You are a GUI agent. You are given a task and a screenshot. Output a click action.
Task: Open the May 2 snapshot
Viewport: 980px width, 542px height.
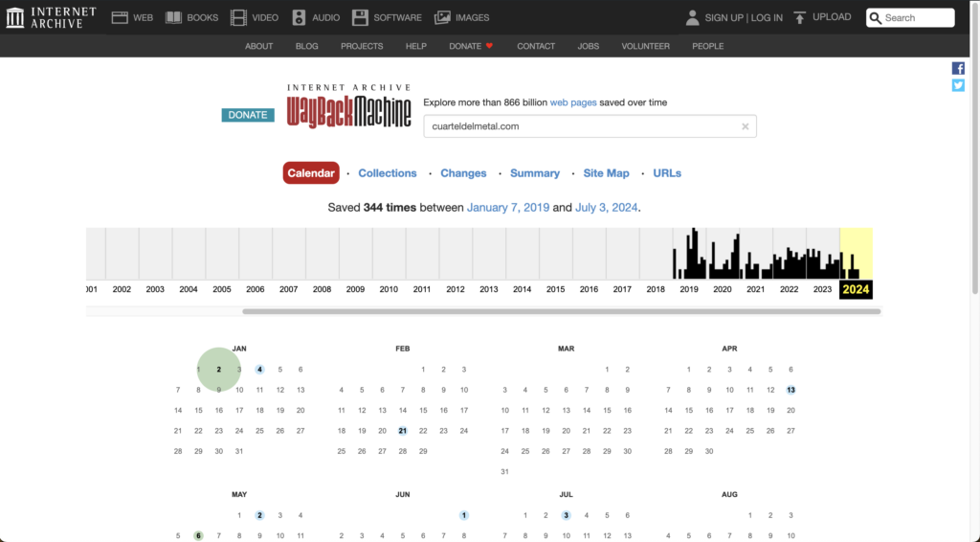point(259,516)
